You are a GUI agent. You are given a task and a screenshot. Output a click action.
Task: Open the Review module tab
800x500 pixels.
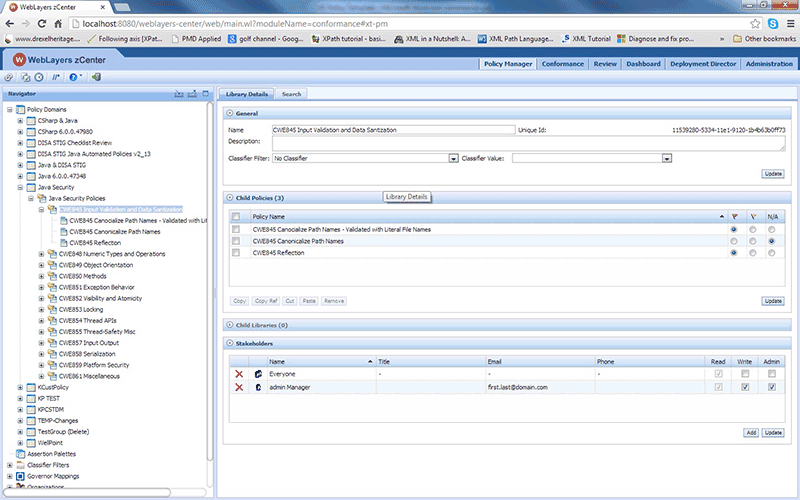(x=605, y=64)
